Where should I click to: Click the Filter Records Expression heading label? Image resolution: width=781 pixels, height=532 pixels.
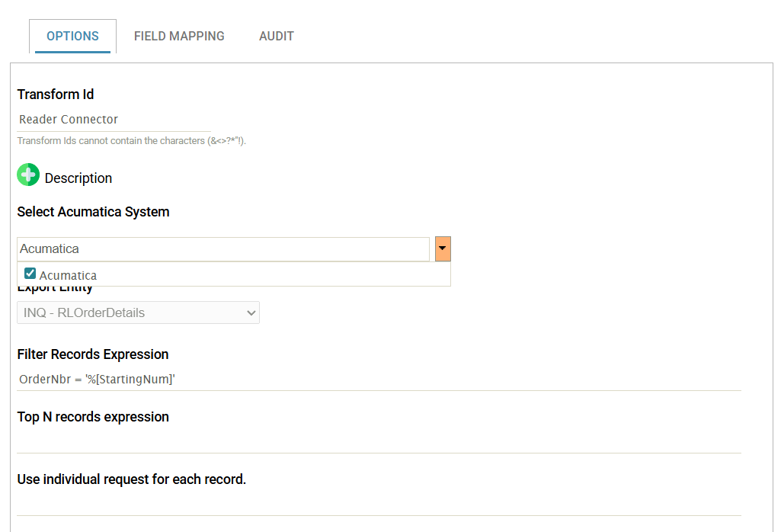[93, 354]
